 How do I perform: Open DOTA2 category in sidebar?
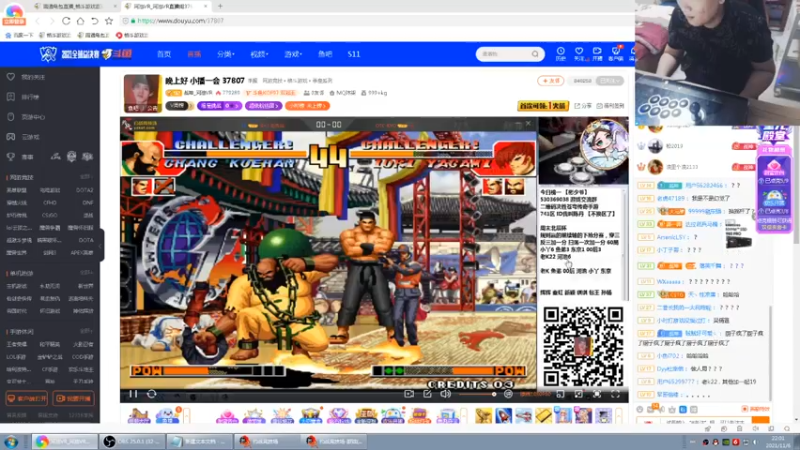click(85, 190)
